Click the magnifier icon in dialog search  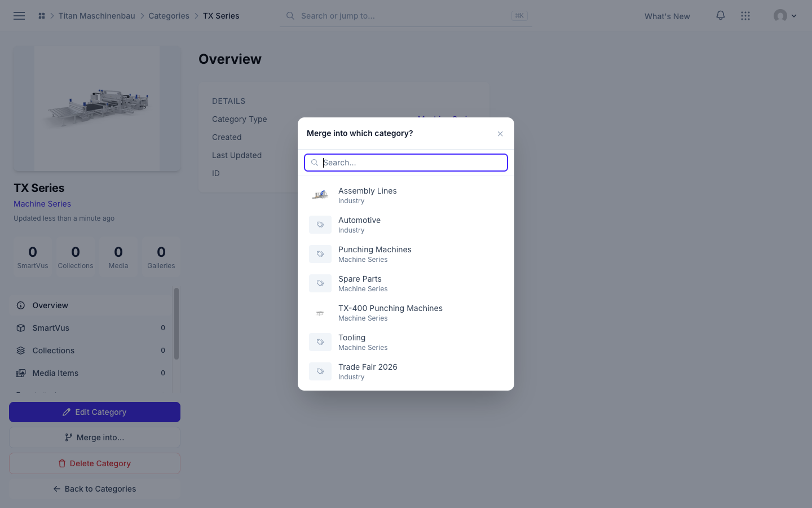[x=315, y=163]
